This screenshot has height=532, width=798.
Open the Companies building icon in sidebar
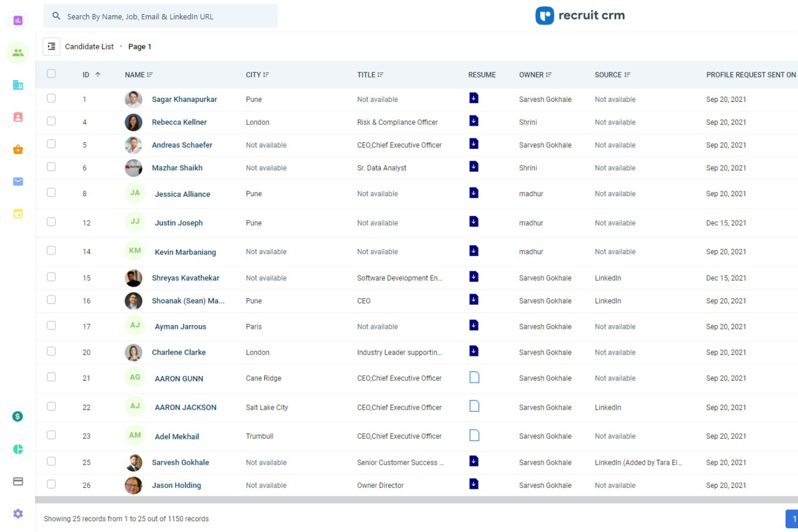click(18, 85)
